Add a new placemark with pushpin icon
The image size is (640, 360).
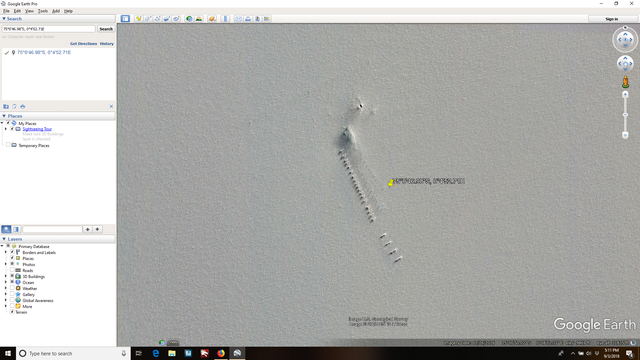[139, 19]
